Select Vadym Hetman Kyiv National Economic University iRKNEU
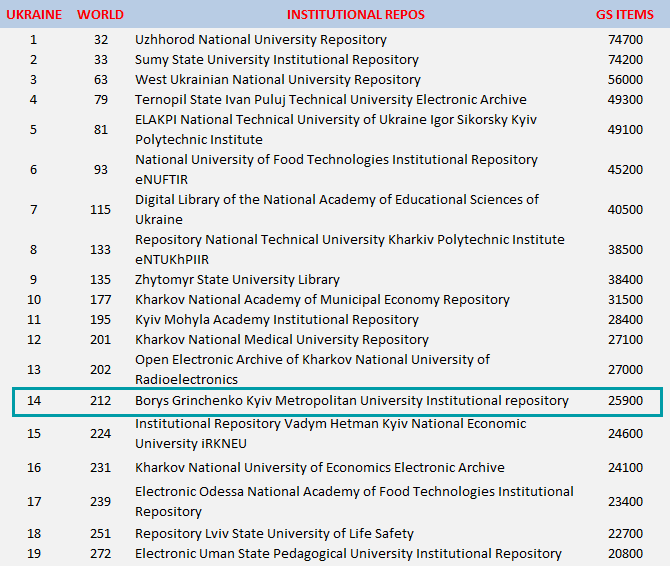Image resolution: width=670 pixels, height=566 pixels. tap(330, 434)
